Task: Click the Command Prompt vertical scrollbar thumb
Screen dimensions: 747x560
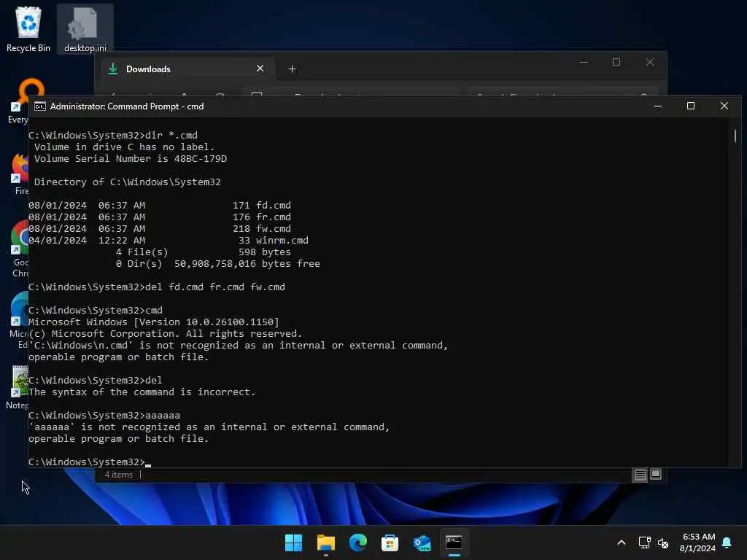Action: (x=735, y=136)
